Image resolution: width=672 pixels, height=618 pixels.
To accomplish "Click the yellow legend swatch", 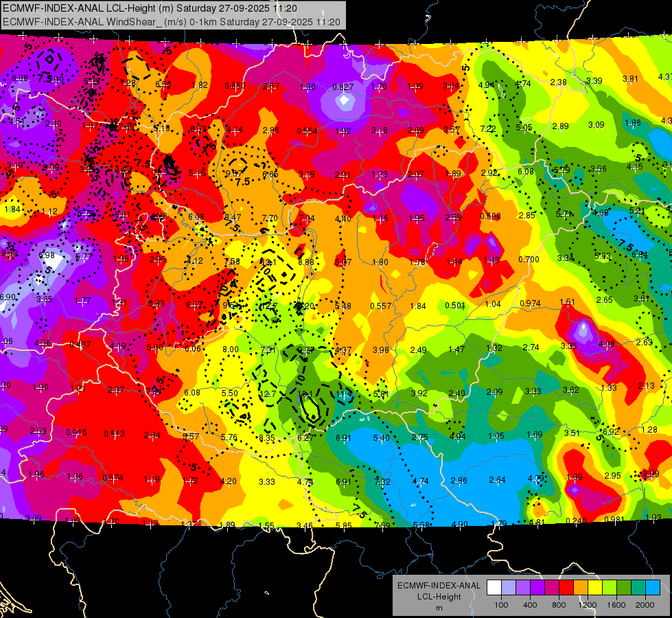I will [595, 588].
